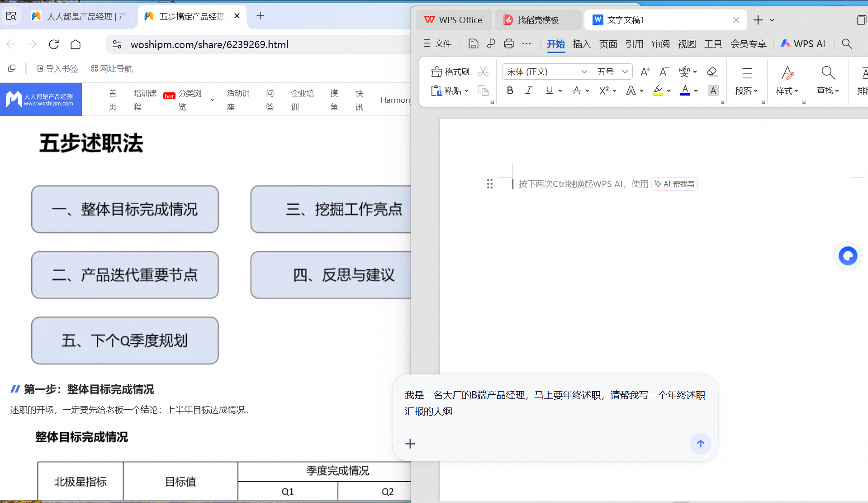Go to browser home page icon
The image size is (868, 503).
point(76,44)
